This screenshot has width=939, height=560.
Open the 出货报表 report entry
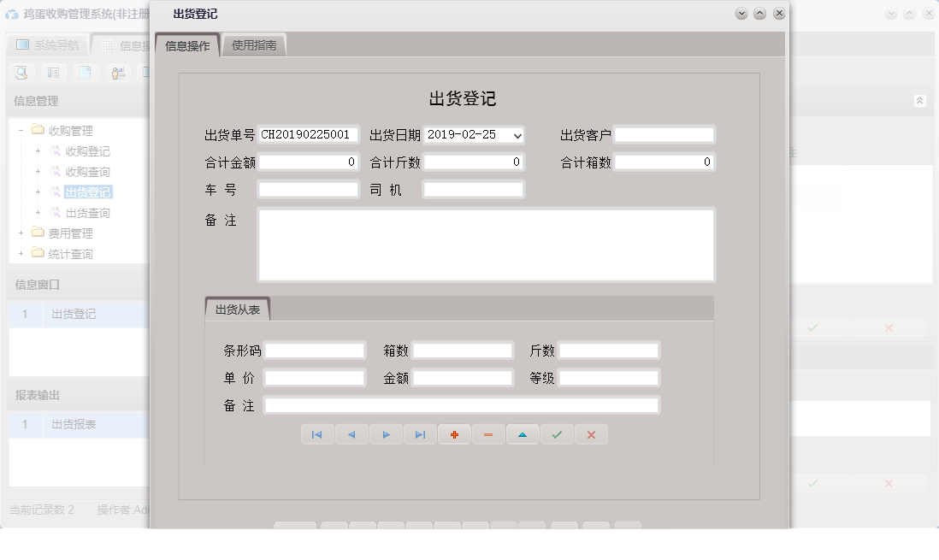pyautogui.click(x=74, y=423)
